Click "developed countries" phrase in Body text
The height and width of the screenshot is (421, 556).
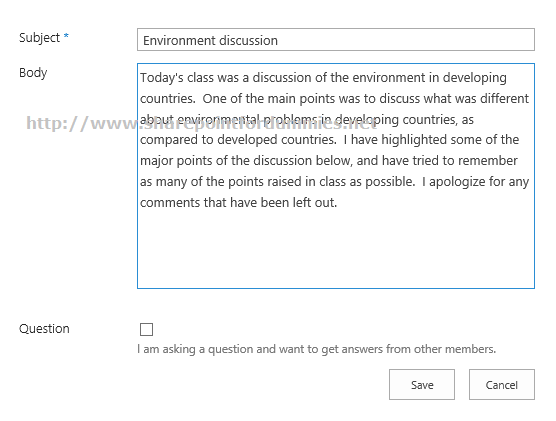(277, 140)
